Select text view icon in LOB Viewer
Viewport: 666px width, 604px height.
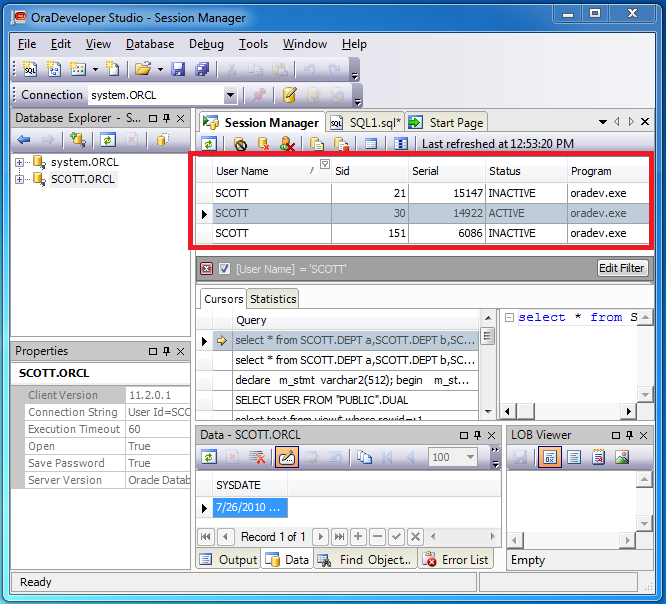[x=574, y=457]
